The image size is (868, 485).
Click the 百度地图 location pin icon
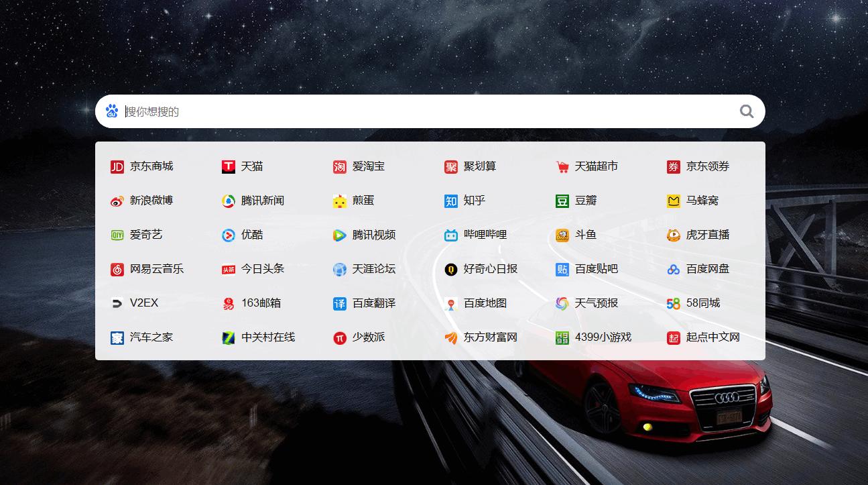(450, 303)
